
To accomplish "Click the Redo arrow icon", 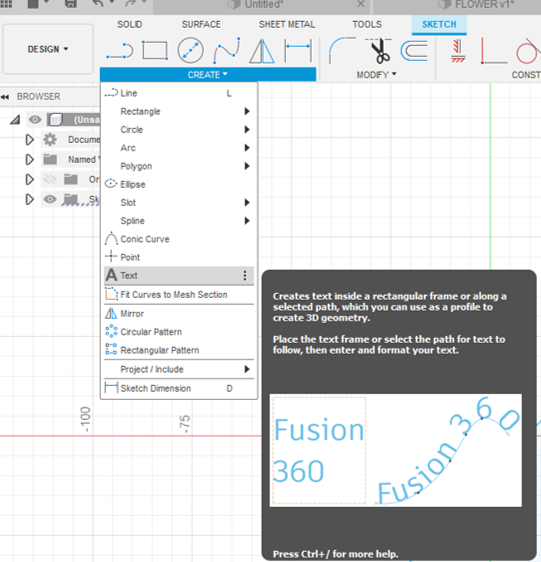I will [x=131, y=4].
